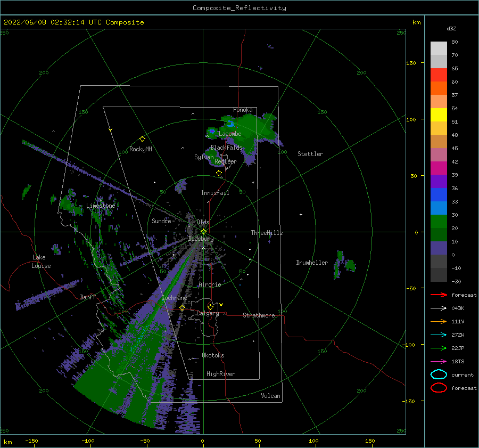Click the HighRiver label
479x448 pixels.
point(221,374)
